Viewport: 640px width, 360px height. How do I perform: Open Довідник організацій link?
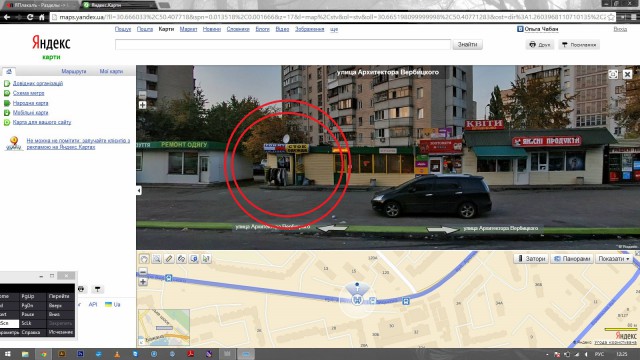pyautogui.click(x=38, y=83)
